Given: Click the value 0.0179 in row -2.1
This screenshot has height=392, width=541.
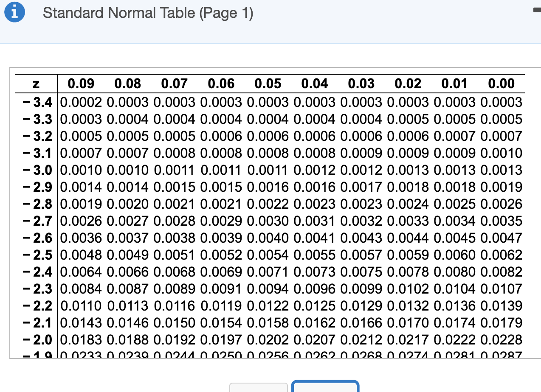Looking at the screenshot, I should 501,322.
